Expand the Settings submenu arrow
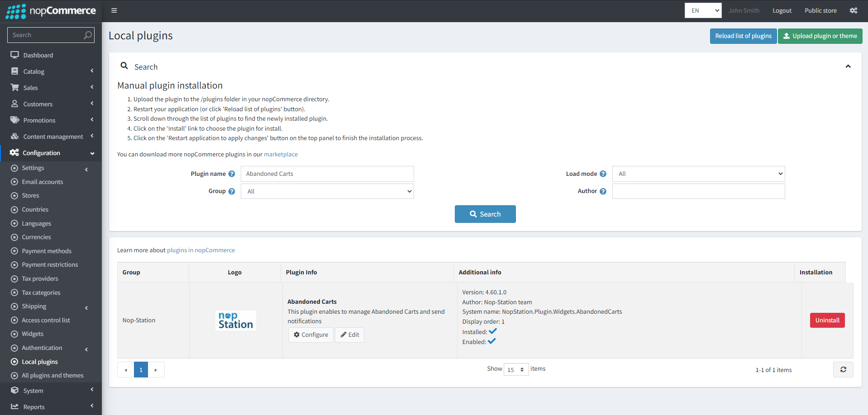868x415 pixels. 86,170
